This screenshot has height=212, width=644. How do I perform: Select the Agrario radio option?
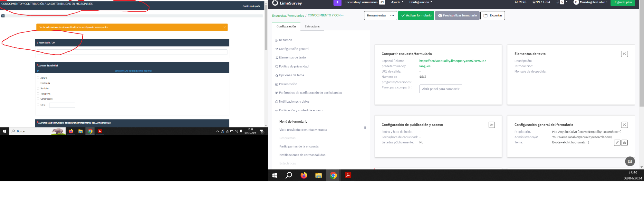coord(38,78)
